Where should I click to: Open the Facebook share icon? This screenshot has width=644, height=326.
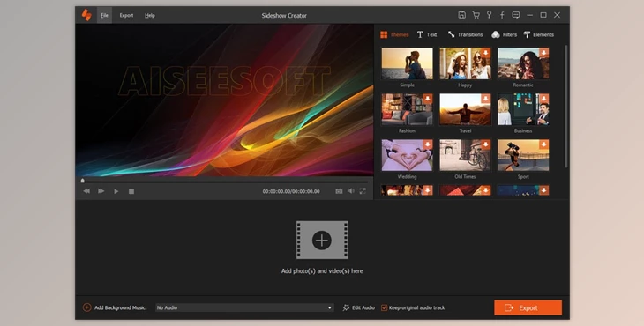[x=502, y=15]
